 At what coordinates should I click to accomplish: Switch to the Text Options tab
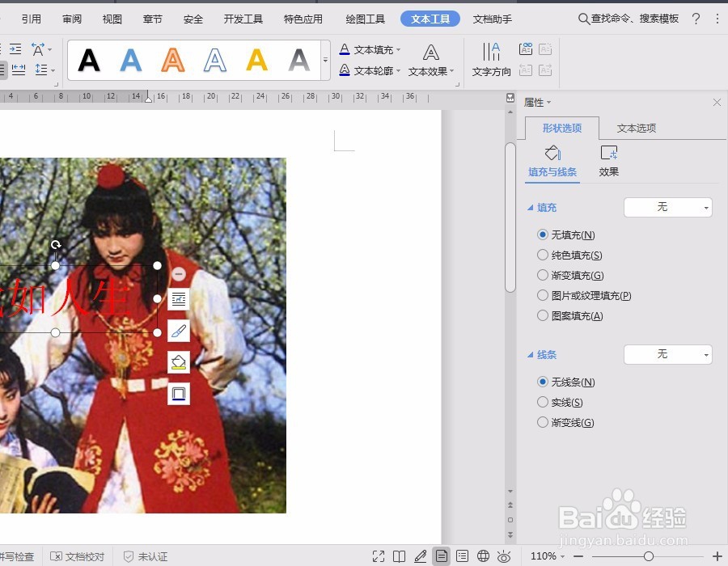point(637,128)
